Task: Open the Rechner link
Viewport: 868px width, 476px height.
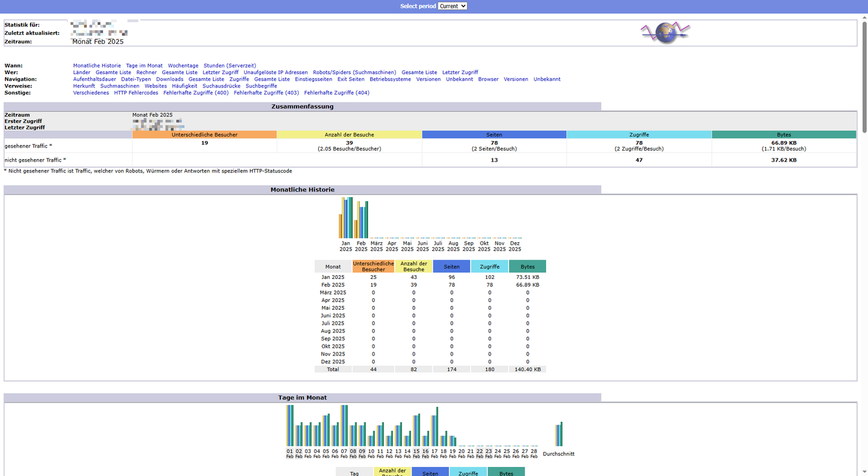Action: click(x=146, y=72)
